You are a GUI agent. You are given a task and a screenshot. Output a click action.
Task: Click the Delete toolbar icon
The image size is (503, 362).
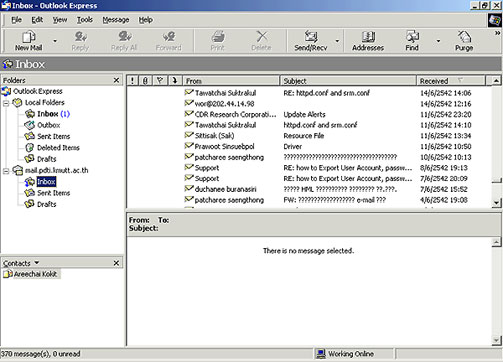[262, 36]
